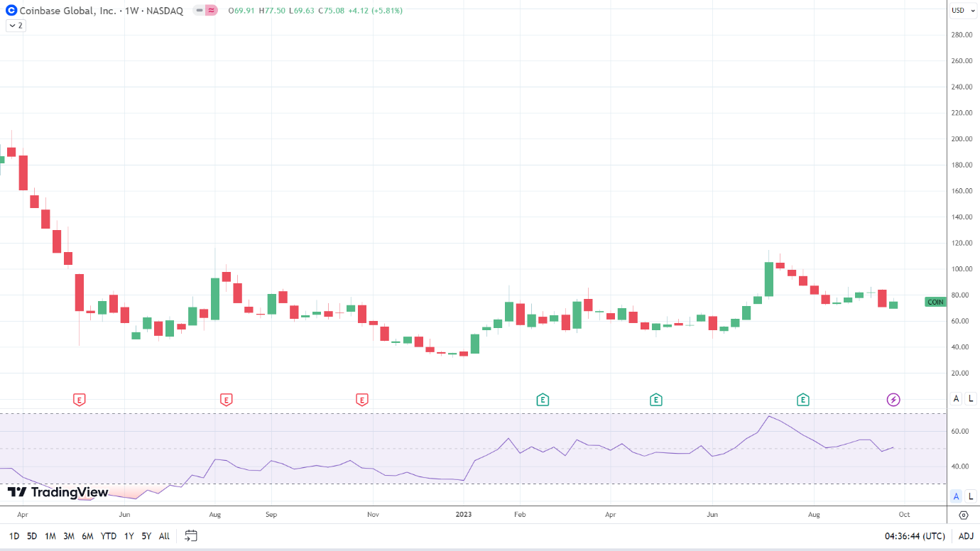The width and height of the screenshot is (980, 551).
Task: Toggle auto scale A on the price pane
Action: point(957,398)
